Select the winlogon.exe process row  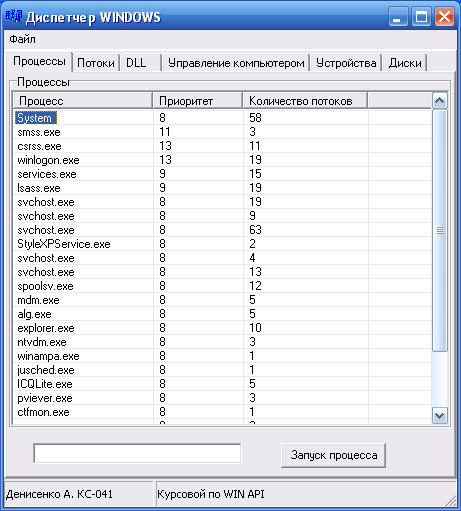[222, 160]
